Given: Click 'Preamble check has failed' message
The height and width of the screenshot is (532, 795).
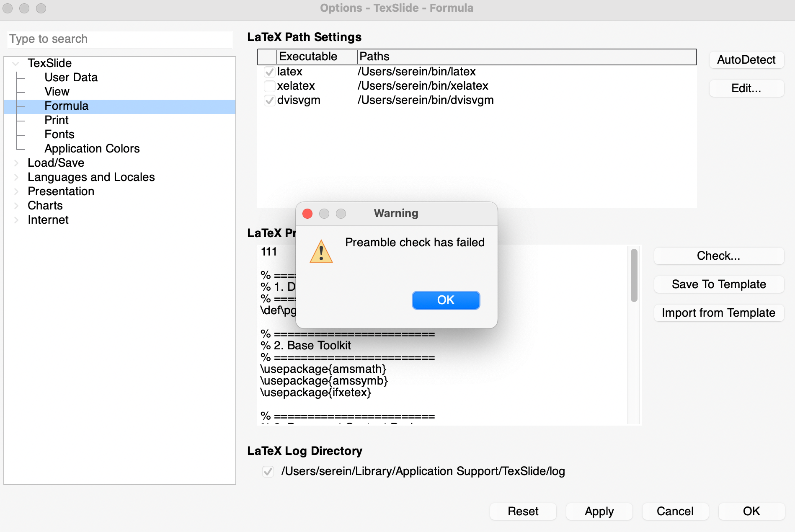Looking at the screenshot, I should tap(415, 243).
